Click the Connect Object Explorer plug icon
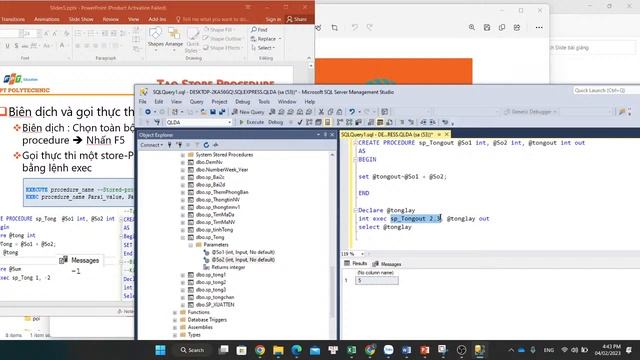 point(170,145)
